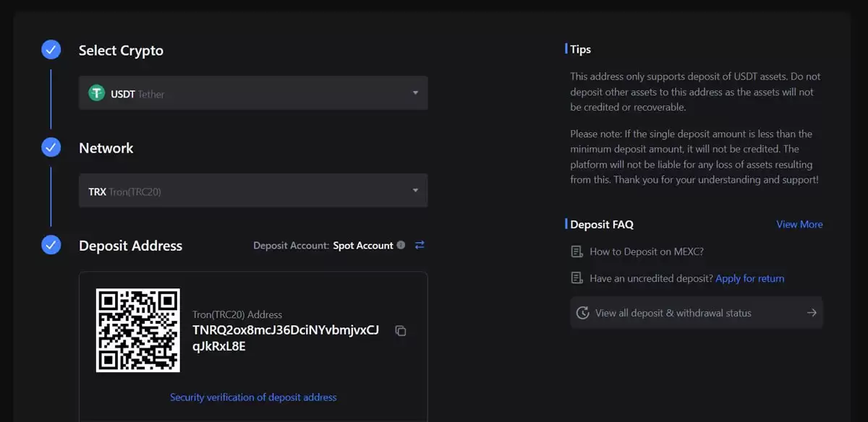Open Security verification of deposit address
This screenshot has width=868, height=422.
click(x=253, y=397)
